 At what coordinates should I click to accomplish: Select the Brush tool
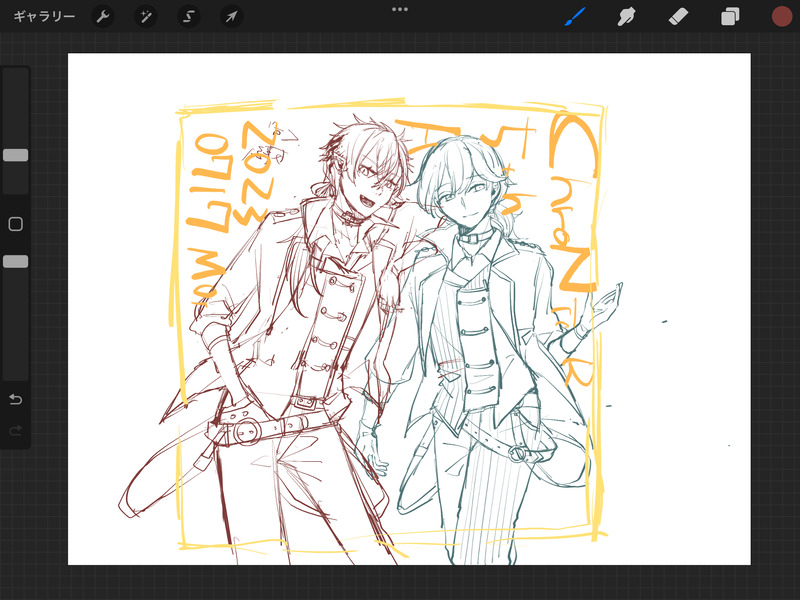pyautogui.click(x=575, y=16)
